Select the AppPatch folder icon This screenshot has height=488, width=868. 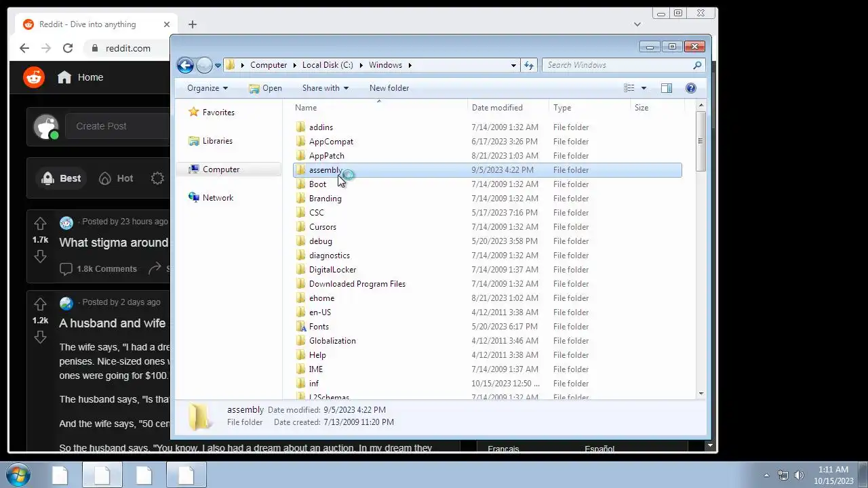click(x=301, y=156)
